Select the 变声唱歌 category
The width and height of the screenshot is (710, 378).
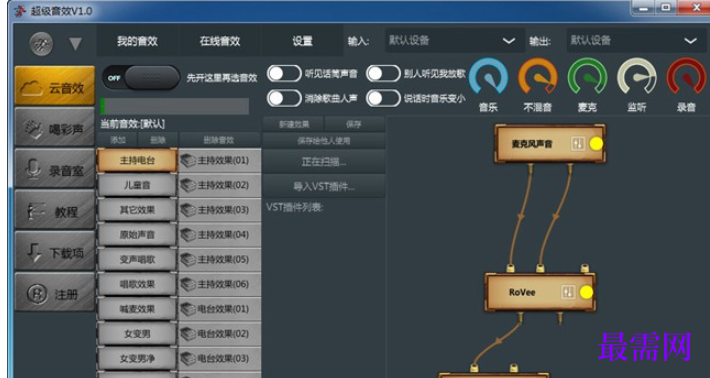pos(137,259)
